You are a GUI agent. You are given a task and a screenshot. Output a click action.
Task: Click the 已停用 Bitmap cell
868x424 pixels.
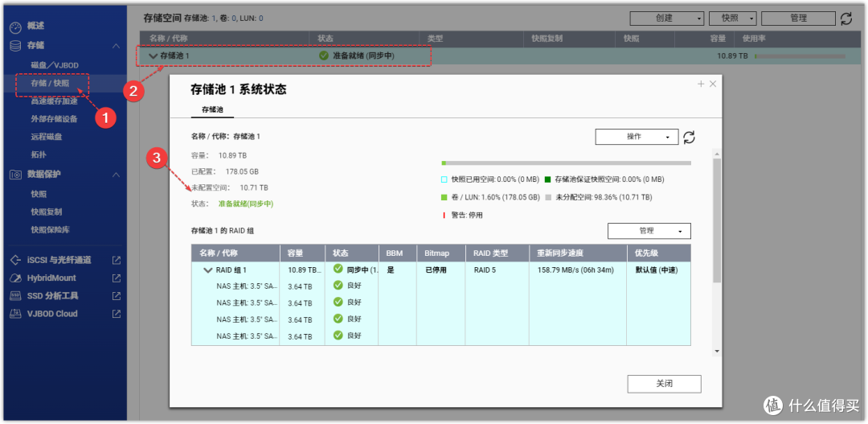click(435, 270)
